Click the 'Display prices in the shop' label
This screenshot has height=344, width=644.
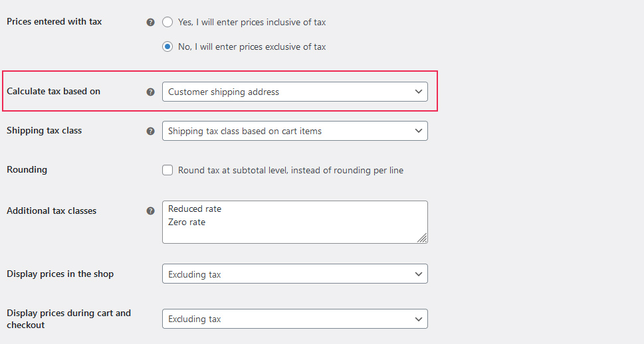(60, 274)
